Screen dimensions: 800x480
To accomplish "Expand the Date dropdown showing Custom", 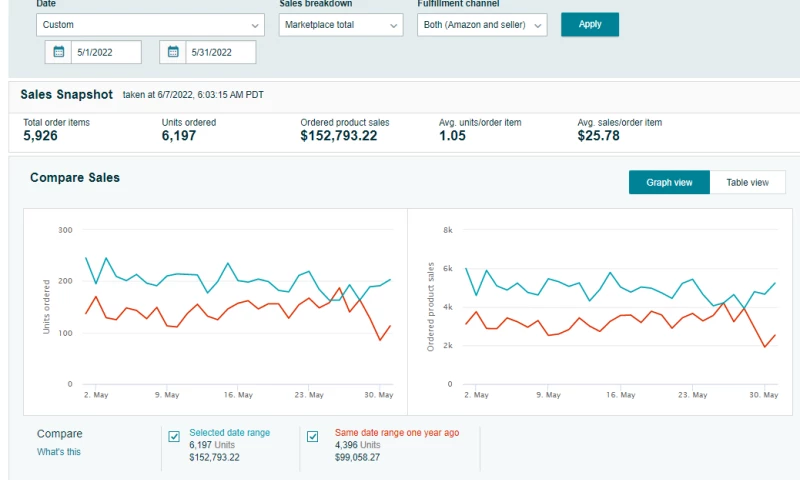I will pyautogui.click(x=150, y=24).
